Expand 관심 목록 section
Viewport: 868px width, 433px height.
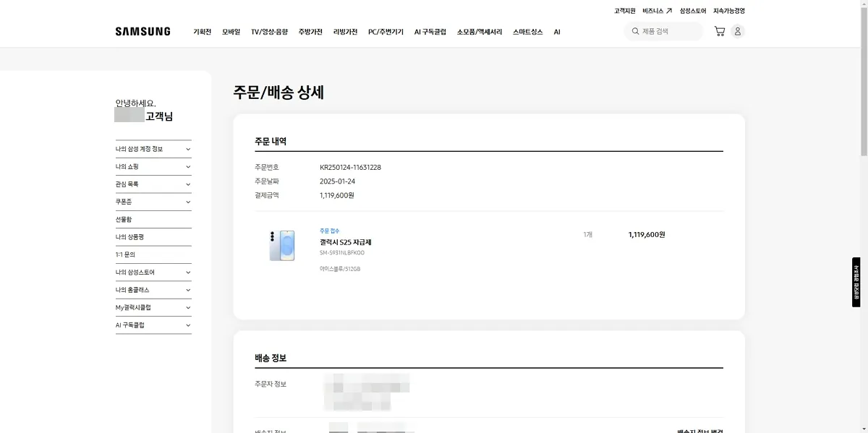pos(153,184)
